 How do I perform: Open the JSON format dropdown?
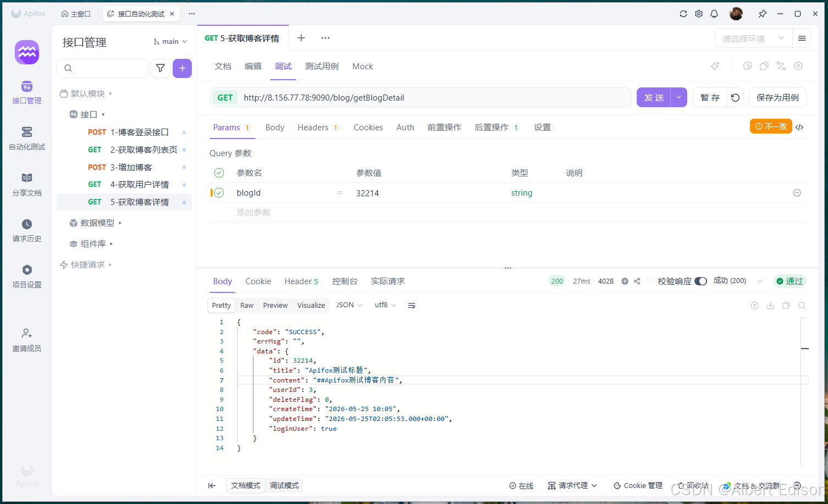[350, 305]
